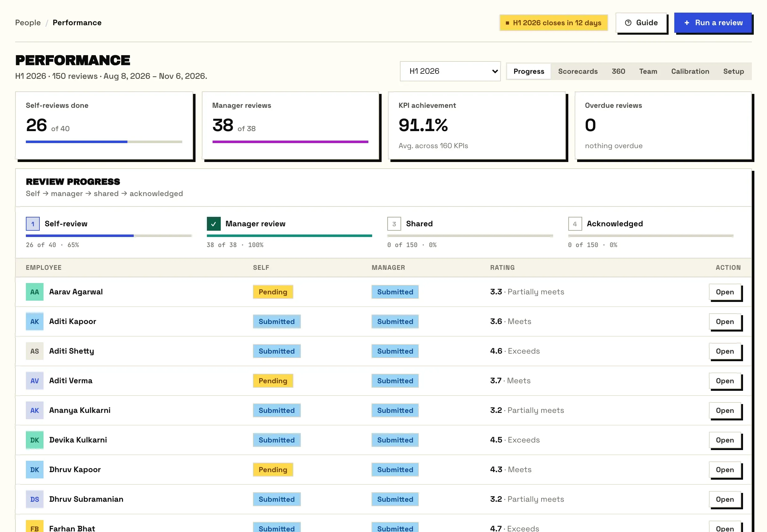Image resolution: width=767 pixels, height=532 pixels.
Task: Click the KPI achievement 91.1% card
Action: pyautogui.click(x=477, y=126)
